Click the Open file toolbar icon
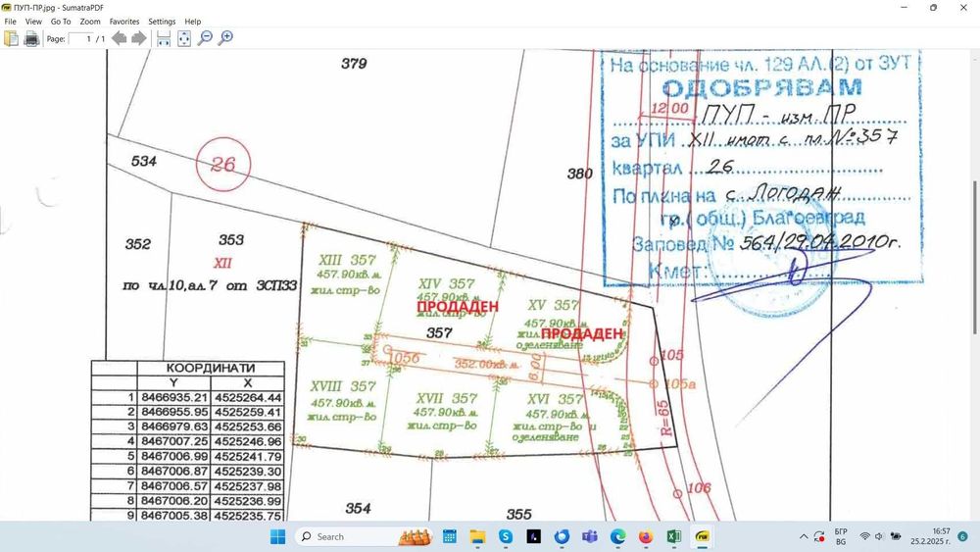The height and width of the screenshot is (552, 980). (11, 39)
